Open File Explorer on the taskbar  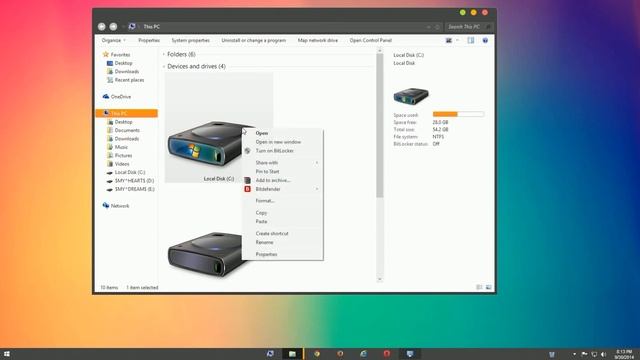click(292, 354)
